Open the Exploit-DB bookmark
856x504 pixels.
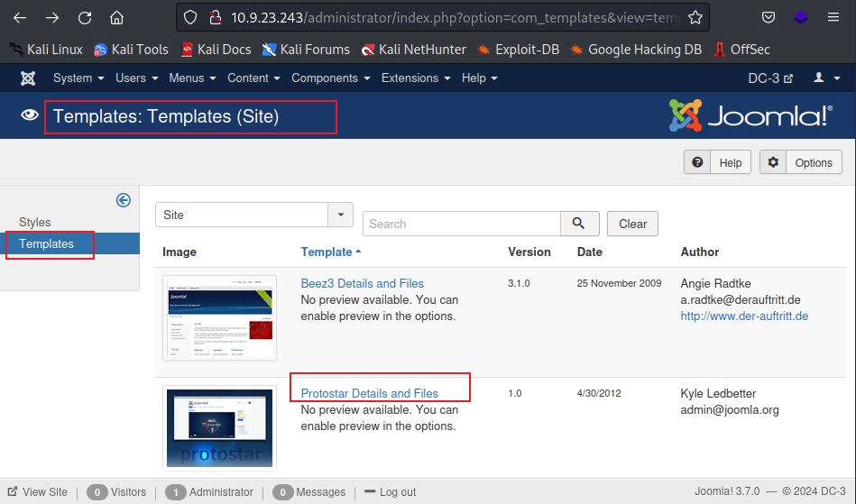point(518,50)
